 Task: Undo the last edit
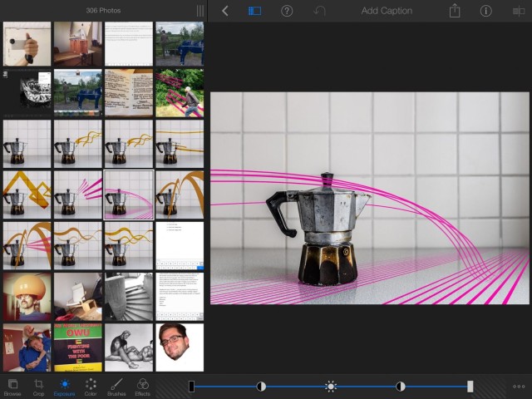tap(320, 11)
